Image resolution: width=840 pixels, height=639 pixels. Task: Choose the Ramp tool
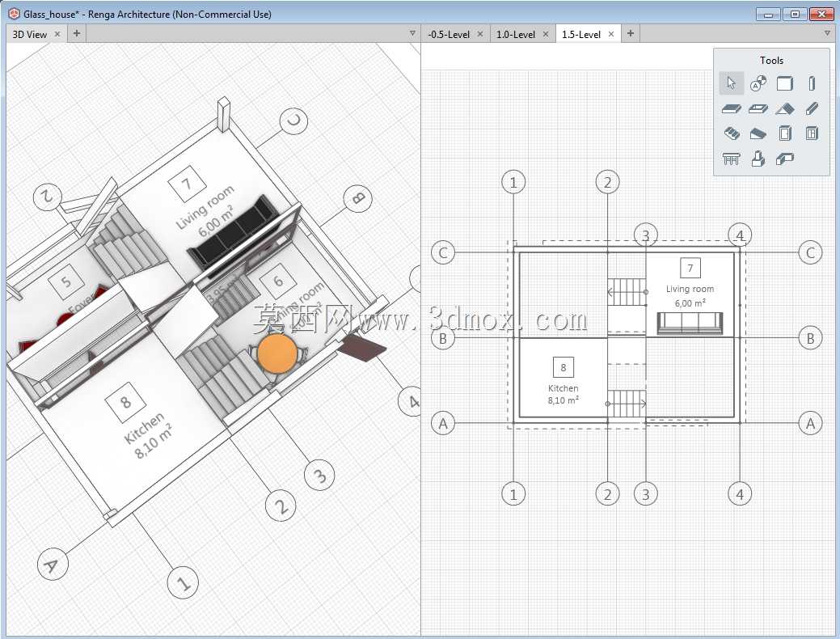(x=758, y=133)
